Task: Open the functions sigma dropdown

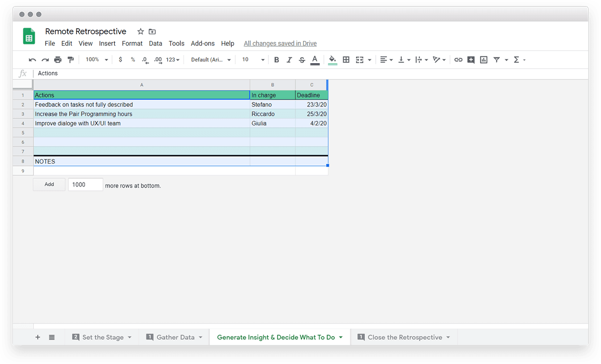Action: (520, 60)
